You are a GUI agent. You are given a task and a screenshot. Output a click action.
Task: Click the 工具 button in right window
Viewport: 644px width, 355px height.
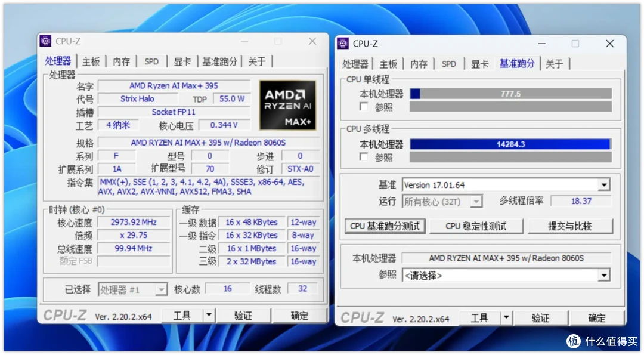(x=479, y=317)
